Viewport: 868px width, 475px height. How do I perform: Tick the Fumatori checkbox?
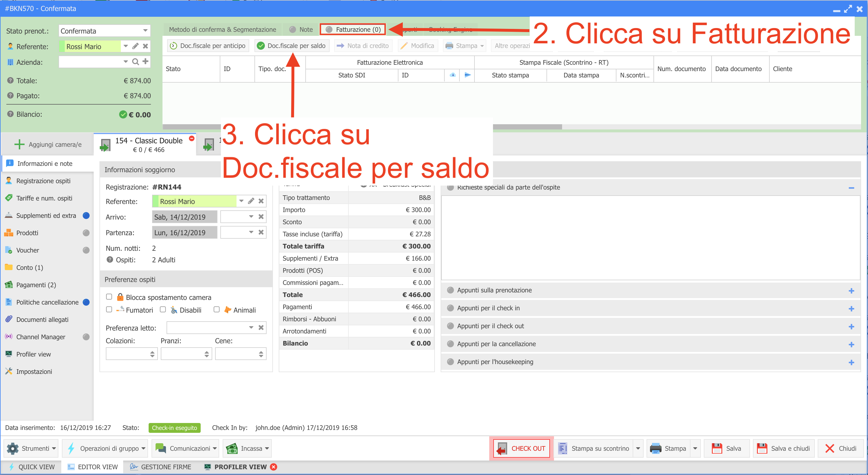[109, 309]
